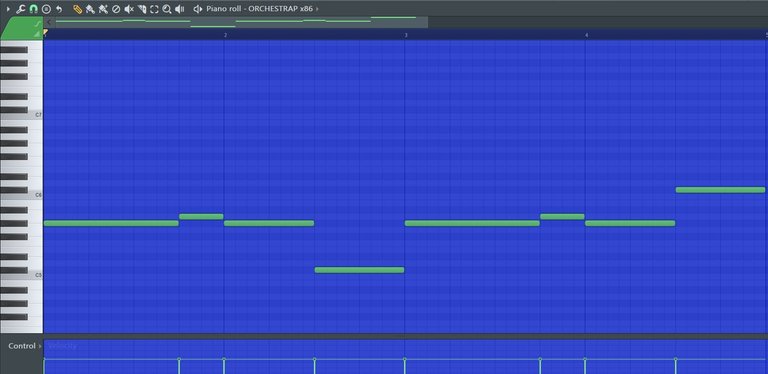The height and width of the screenshot is (374, 768).
Task: Click the C6 piano key
Action: [22, 195]
